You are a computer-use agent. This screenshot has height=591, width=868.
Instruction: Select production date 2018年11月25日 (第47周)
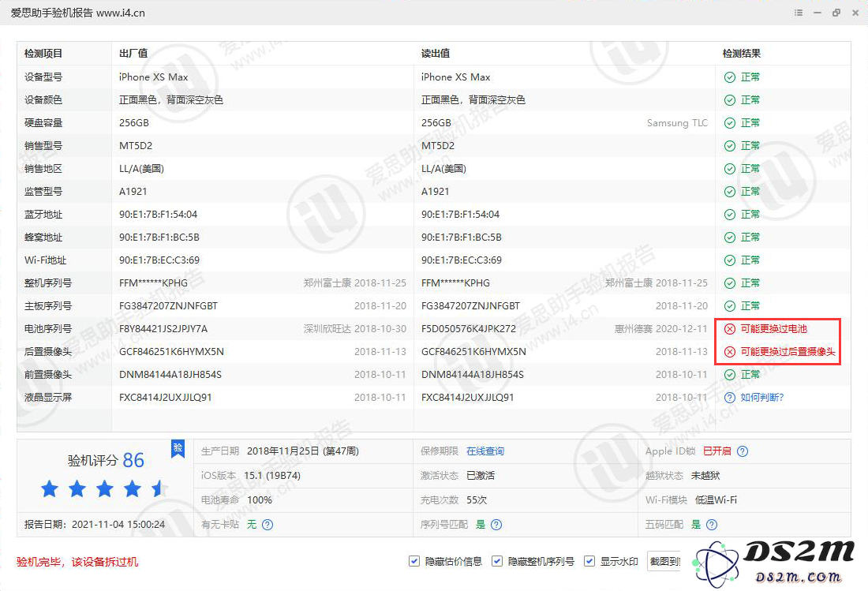[x=303, y=451]
